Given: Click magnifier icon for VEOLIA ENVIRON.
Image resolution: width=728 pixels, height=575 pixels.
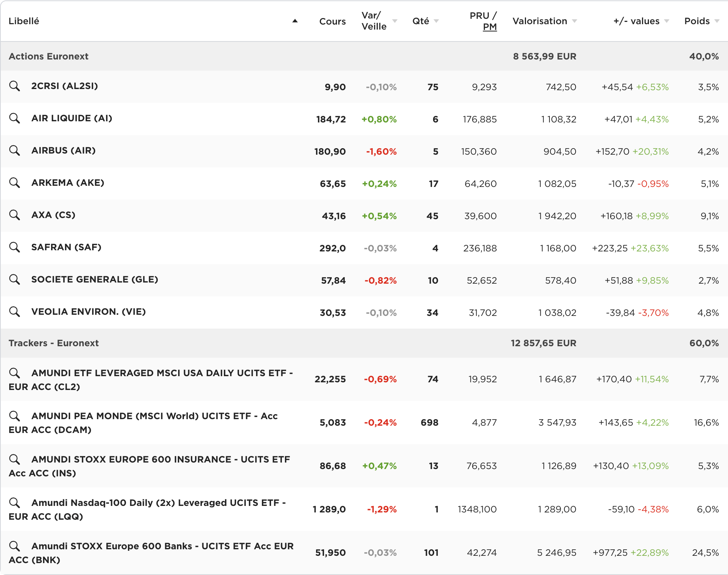Looking at the screenshot, I should coord(15,312).
